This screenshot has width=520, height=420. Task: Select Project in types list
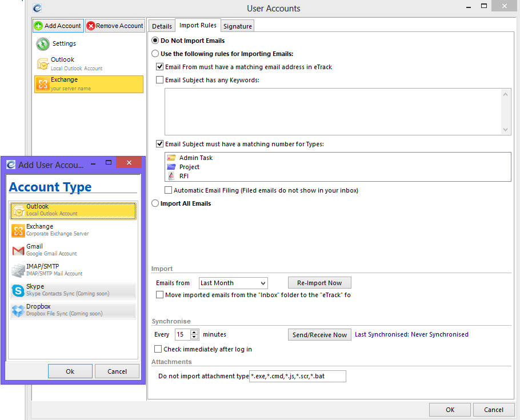click(x=189, y=167)
